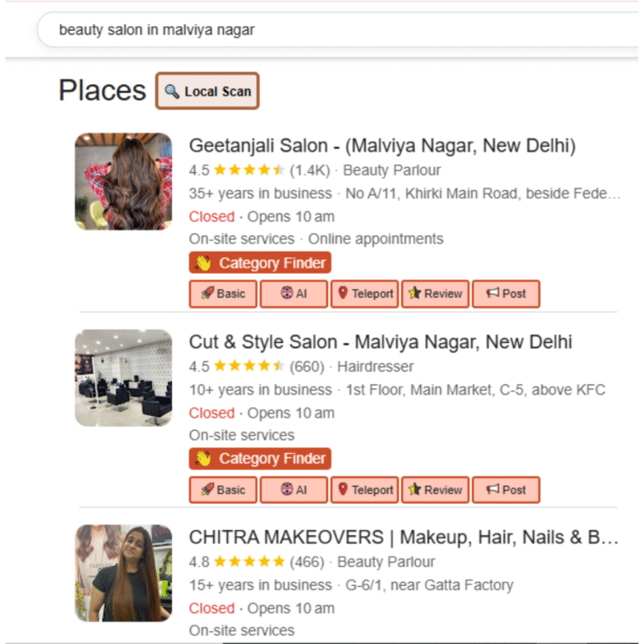
Task: Open Category Finder for Geetanjali Salon
Action: pos(260,263)
